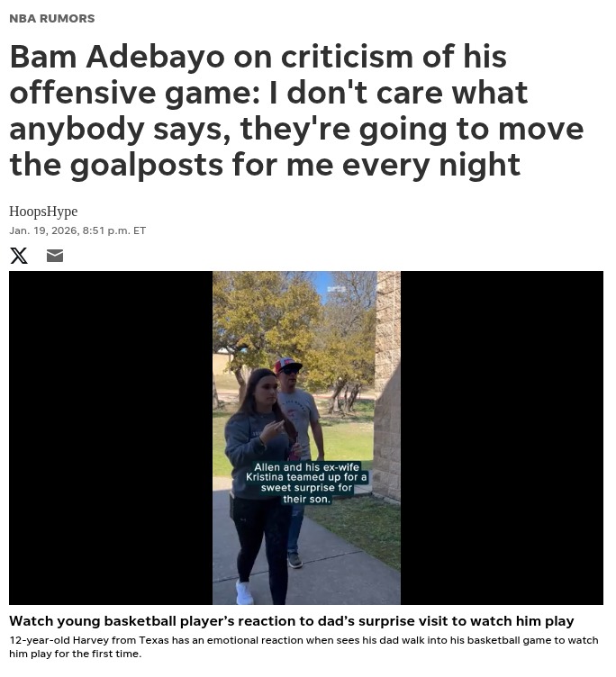Click the right black letterbox of the video
616x677 pixels.
pos(502,438)
